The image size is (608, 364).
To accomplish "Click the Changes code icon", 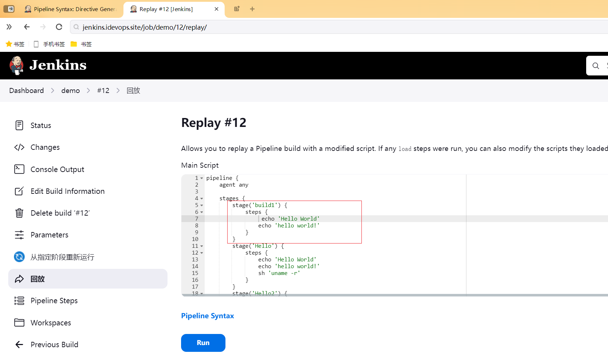I will [19, 147].
